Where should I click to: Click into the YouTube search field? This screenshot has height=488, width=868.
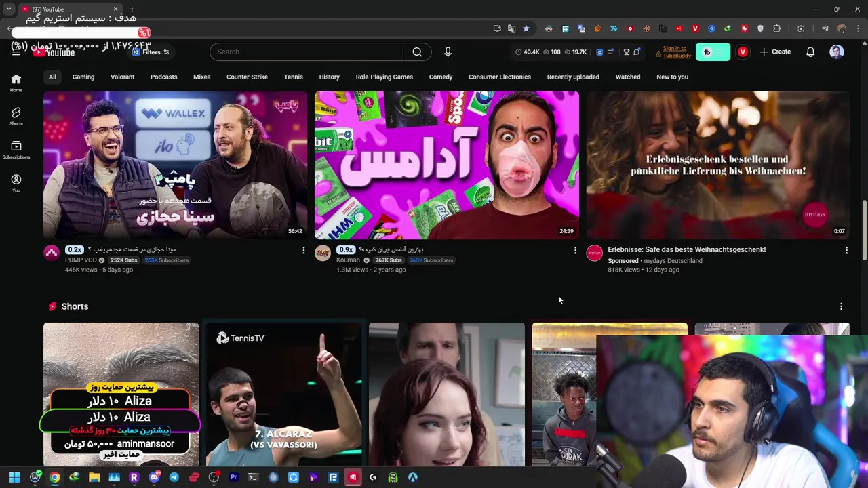point(307,52)
